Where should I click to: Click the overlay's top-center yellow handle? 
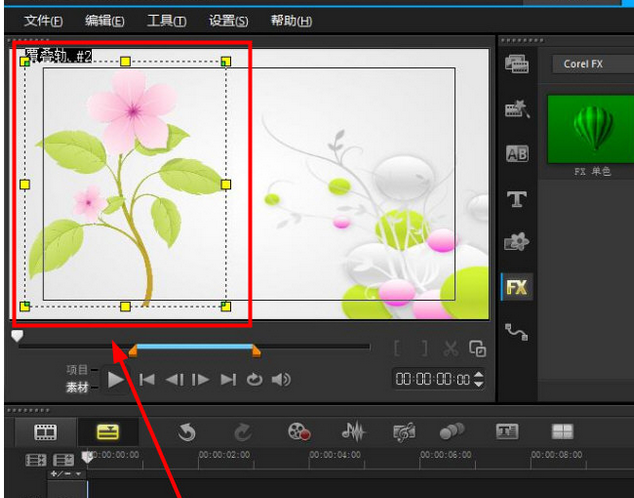point(125,61)
